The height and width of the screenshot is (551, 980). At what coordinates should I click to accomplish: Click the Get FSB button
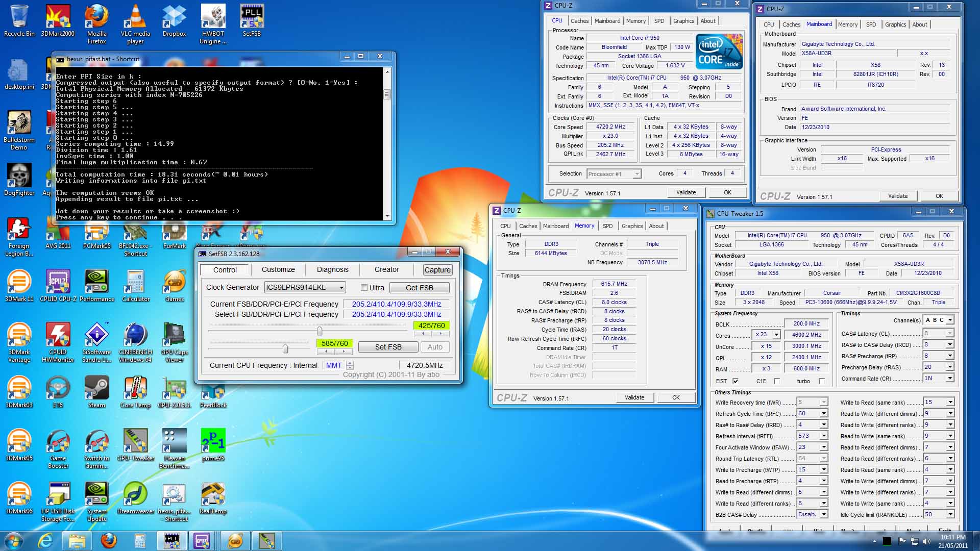coord(420,288)
